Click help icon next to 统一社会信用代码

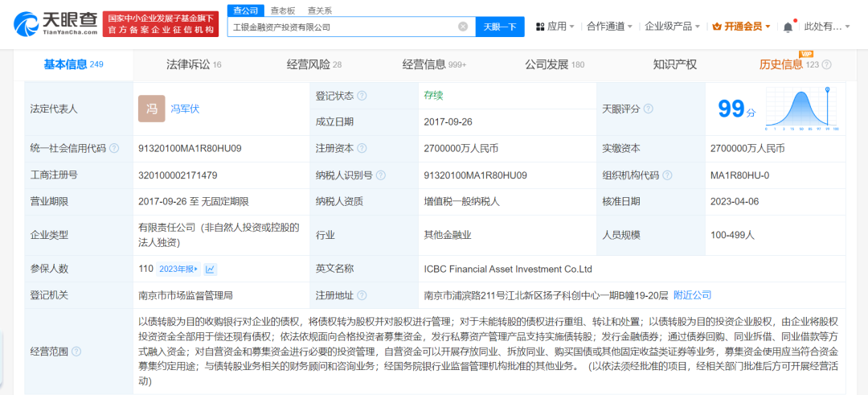pos(114,149)
